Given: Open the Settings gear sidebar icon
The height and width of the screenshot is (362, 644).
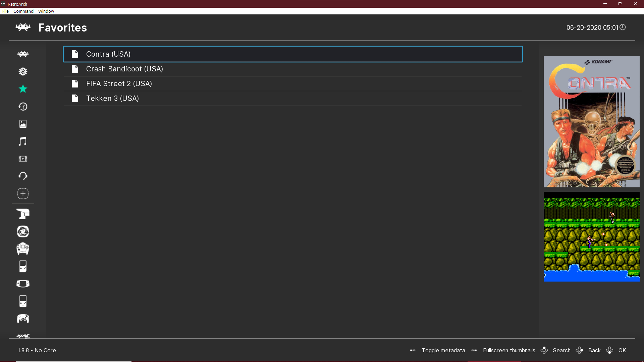Looking at the screenshot, I should [23, 71].
